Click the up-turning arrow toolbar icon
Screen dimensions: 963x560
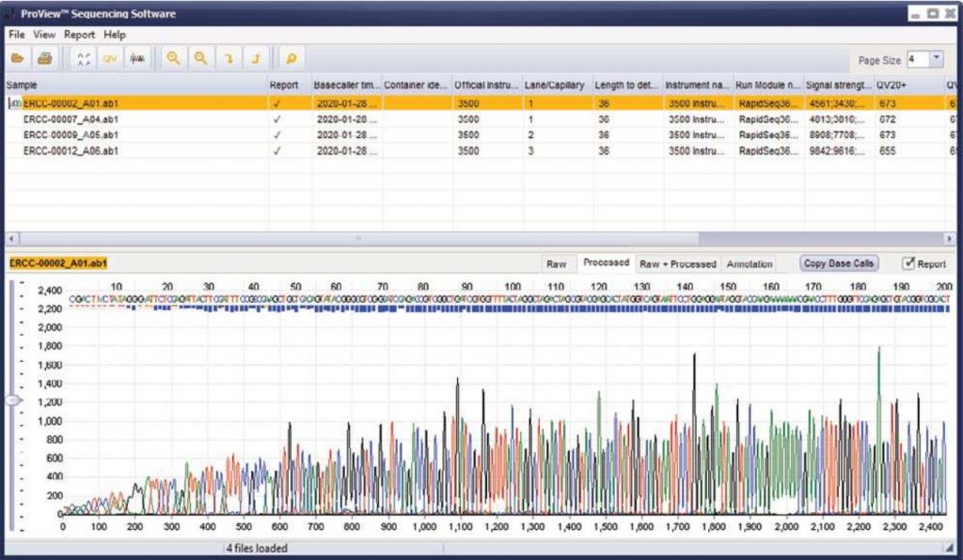point(256,58)
